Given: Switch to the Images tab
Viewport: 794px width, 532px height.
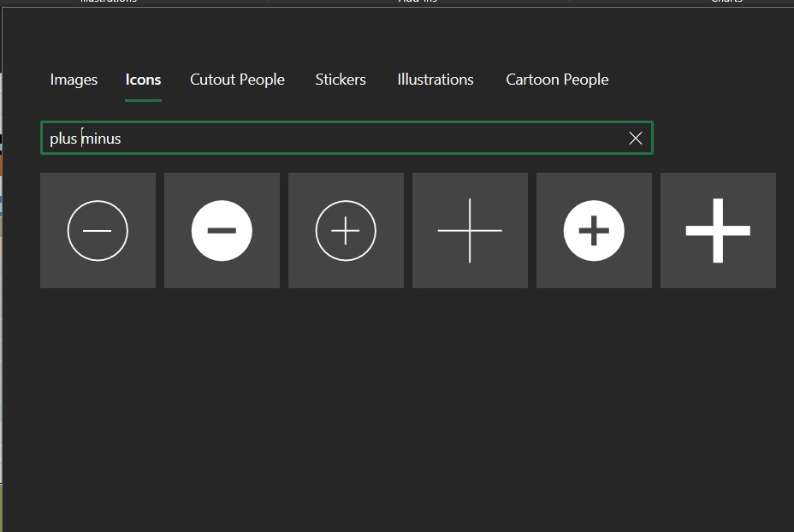Looking at the screenshot, I should point(74,80).
